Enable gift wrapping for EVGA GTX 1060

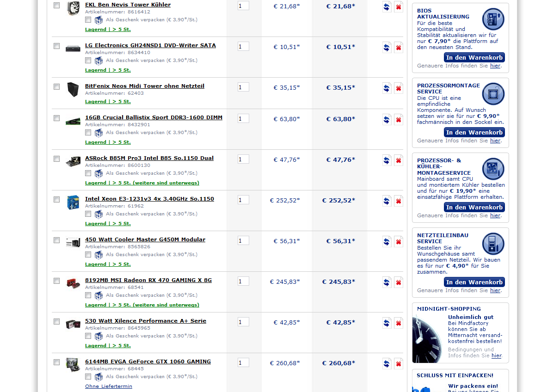pyautogui.click(x=88, y=376)
